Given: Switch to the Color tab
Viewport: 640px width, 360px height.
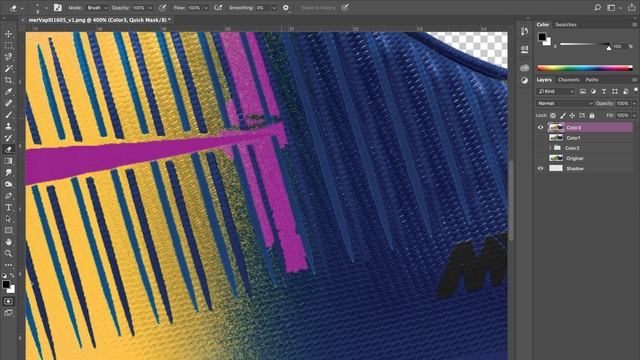Looking at the screenshot, I should [x=542, y=24].
